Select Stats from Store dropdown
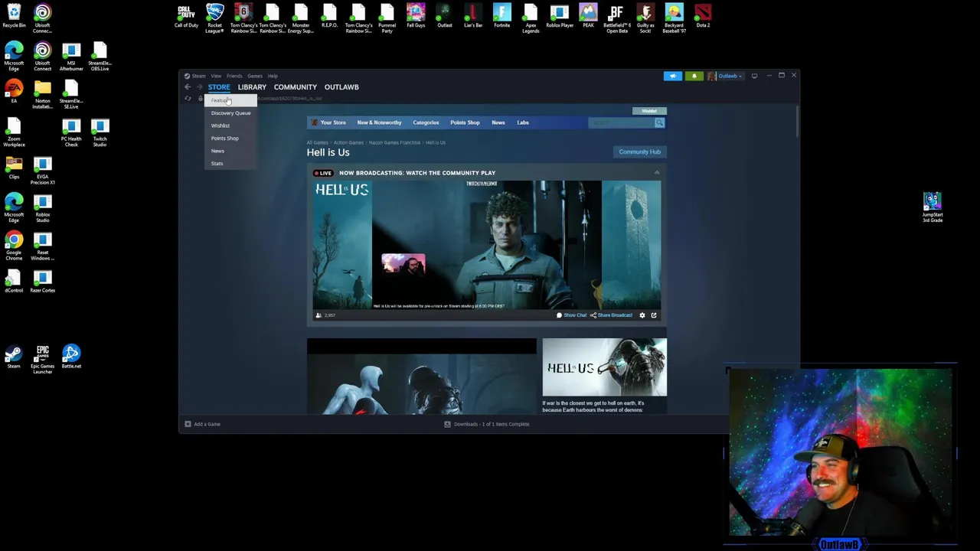980x551 pixels. click(x=217, y=164)
